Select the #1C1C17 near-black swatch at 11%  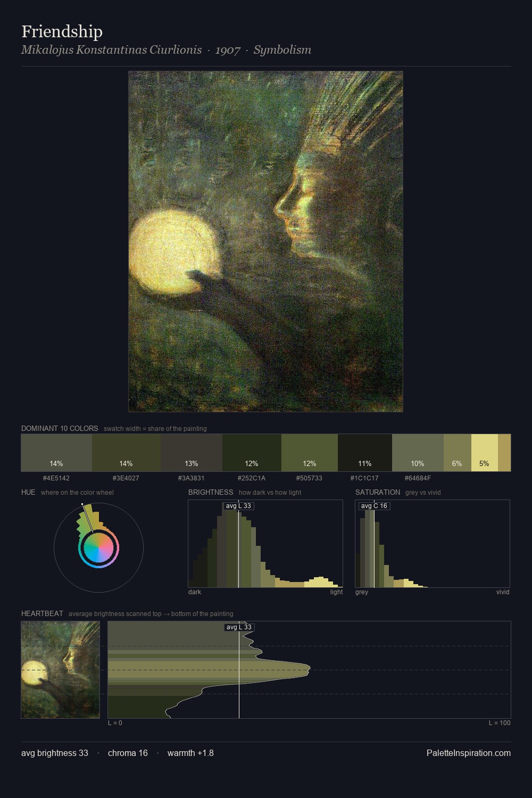tap(365, 453)
